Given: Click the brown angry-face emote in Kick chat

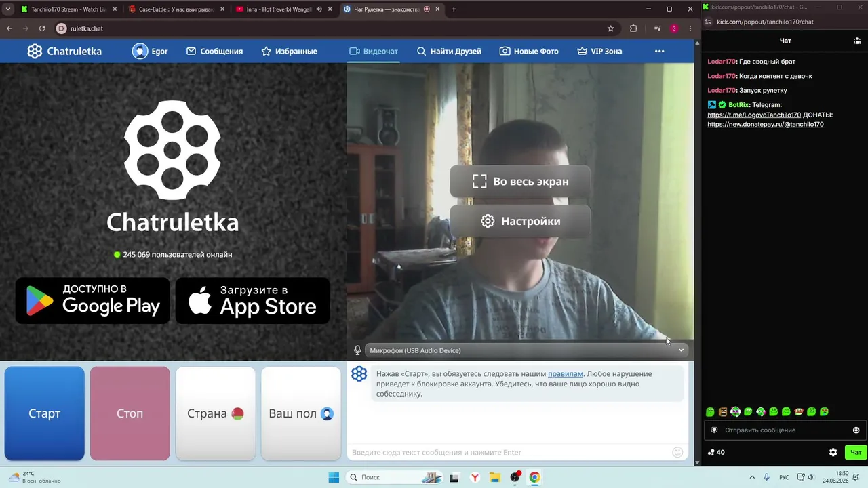Looking at the screenshot, I should tap(723, 411).
